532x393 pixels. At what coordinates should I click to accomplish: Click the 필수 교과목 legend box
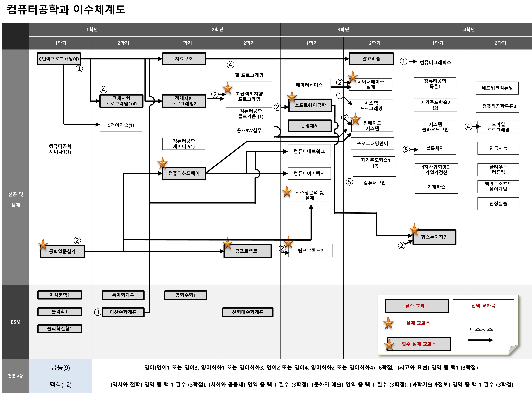(x=417, y=306)
